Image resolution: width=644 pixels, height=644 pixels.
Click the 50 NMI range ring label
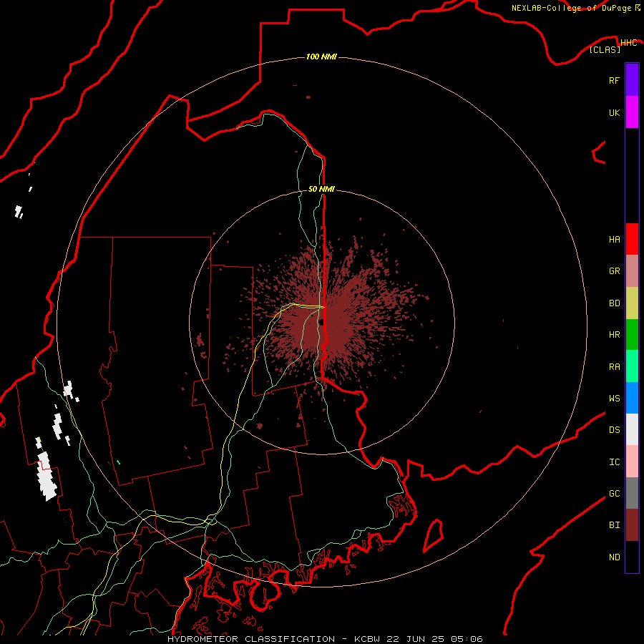click(321, 189)
